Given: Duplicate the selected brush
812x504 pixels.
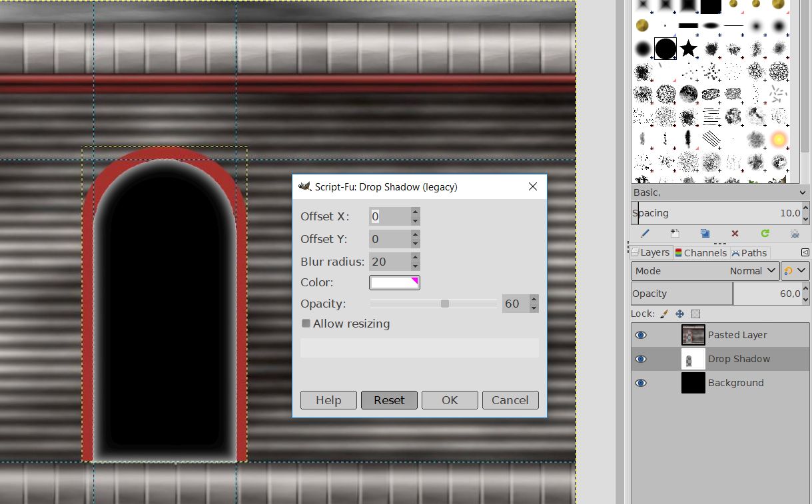Looking at the screenshot, I should coord(705,234).
